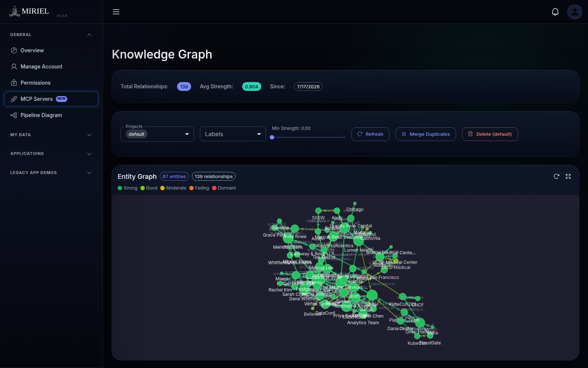Select the Miami node label

tap(282, 279)
